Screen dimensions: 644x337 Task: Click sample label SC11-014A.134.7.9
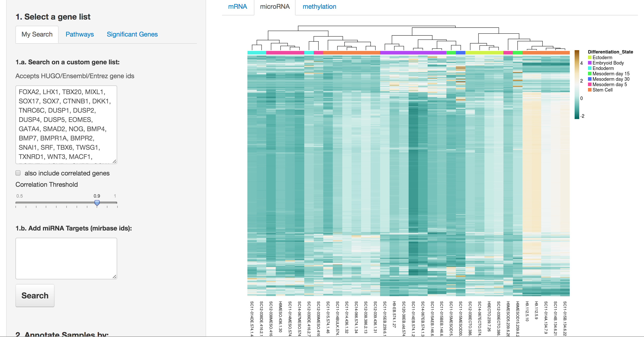click(x=546, y=318)
